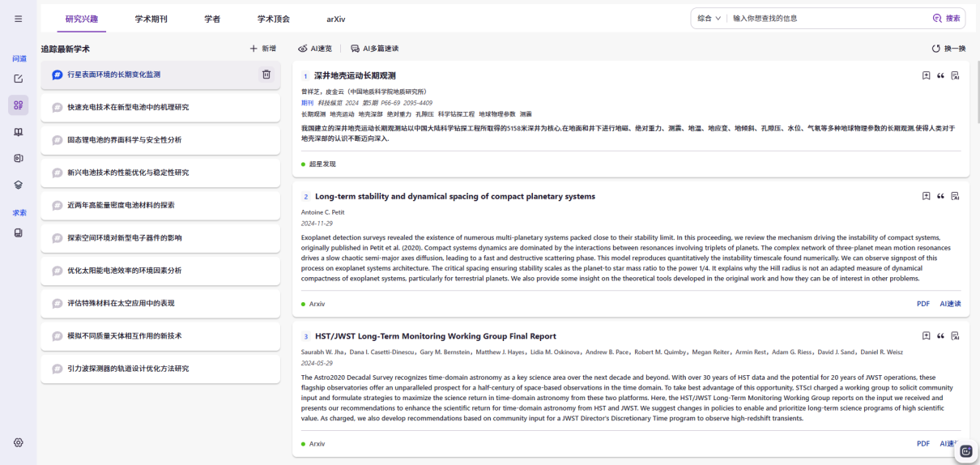Bookmark the 深井地壳运动长期观测 paper
980x465 pixels.
coord(926,75)
